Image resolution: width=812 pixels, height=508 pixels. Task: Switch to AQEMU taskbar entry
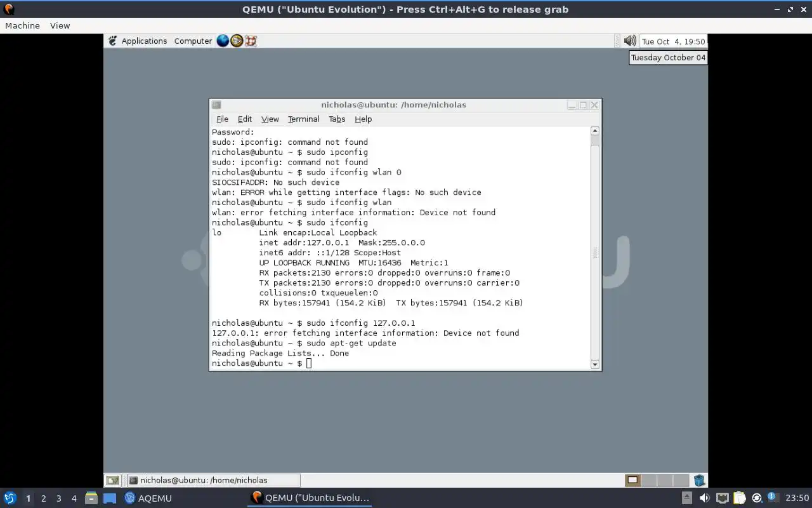(x=148, y=498)
